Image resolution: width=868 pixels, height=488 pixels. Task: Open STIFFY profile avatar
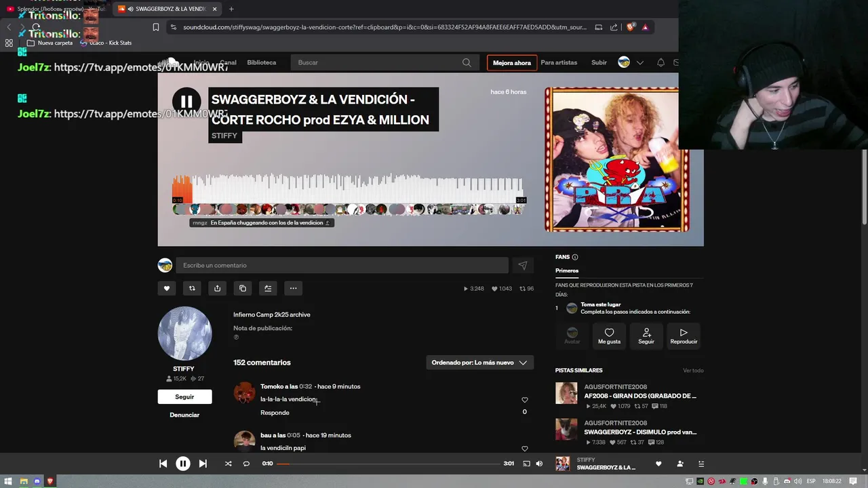coord(184,333)
